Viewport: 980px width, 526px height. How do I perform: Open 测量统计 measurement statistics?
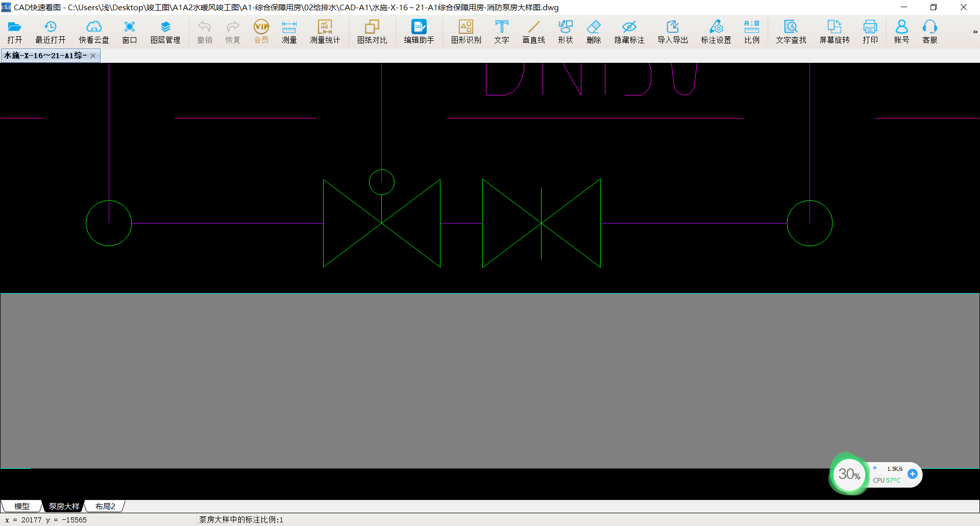coord(325,32)
